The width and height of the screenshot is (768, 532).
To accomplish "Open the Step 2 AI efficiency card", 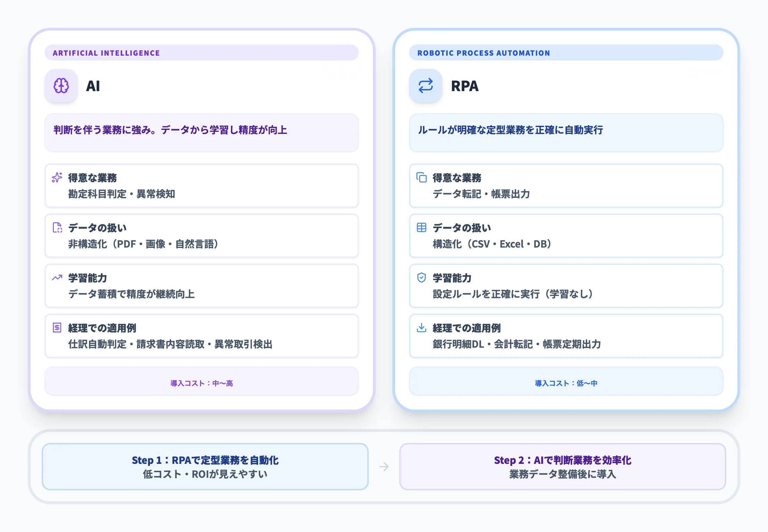I will point(563,467).
